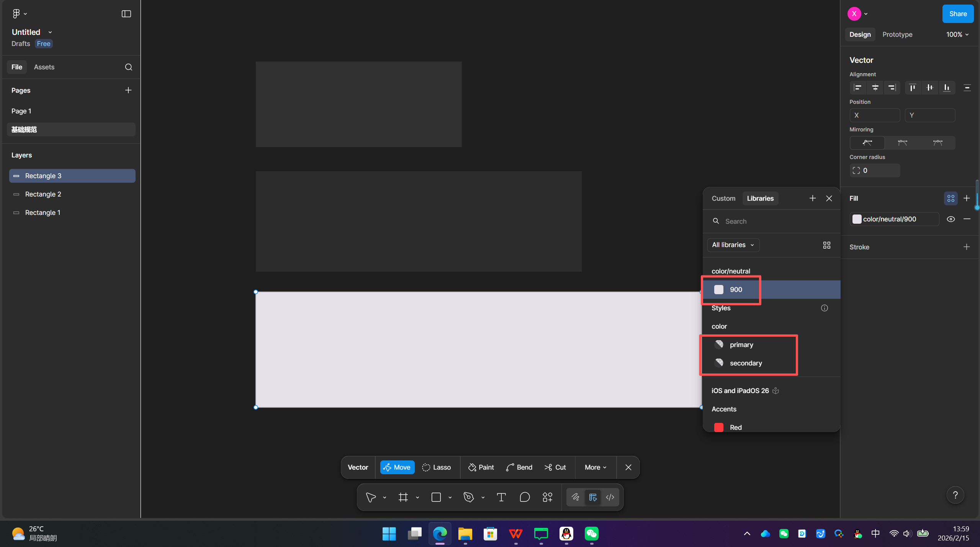Toggle the left sidebar panel icon
The image size is (980, 547).
point(126,14)
